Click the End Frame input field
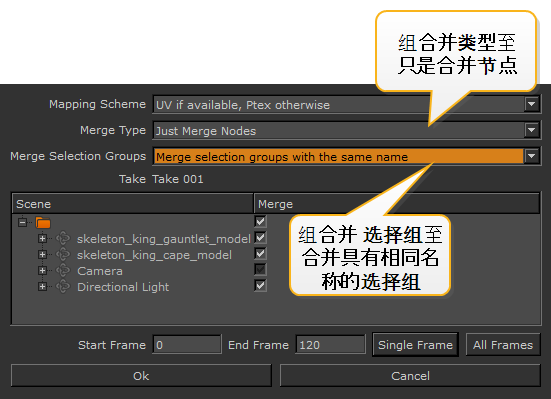551x399 pixels. (x=330, y=345)
